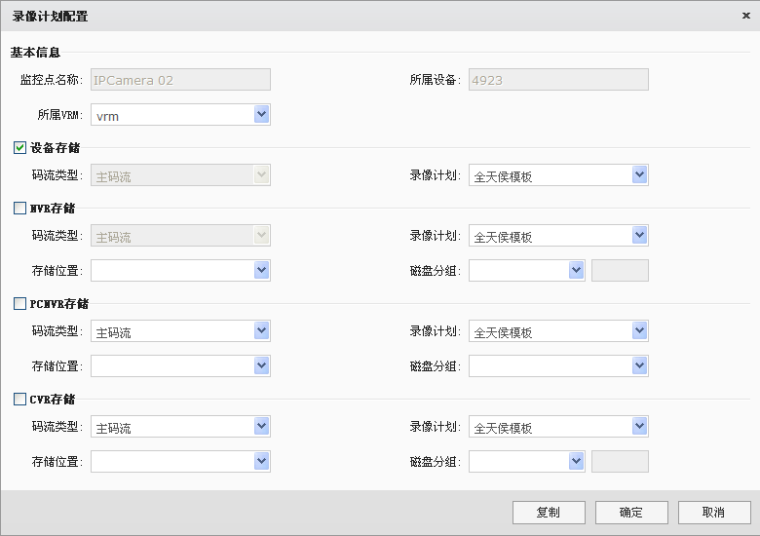Uncheck the 设备存储 checkbox
760x536 pixels.
(20, 148)
